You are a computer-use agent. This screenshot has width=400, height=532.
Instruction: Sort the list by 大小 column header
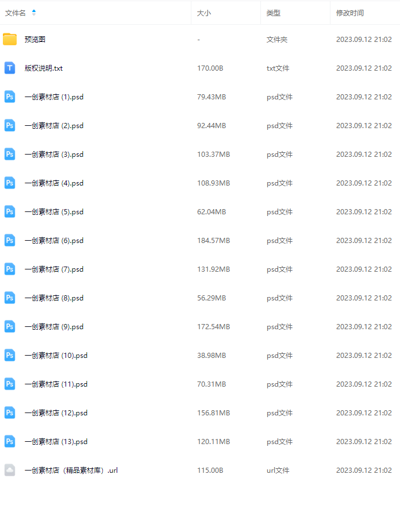(204, 13)
